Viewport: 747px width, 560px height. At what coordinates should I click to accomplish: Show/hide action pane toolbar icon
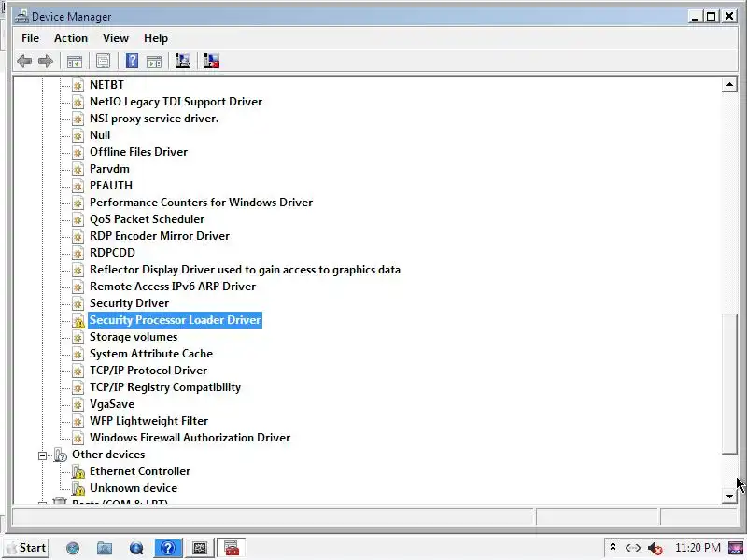[x=154, y=62]
